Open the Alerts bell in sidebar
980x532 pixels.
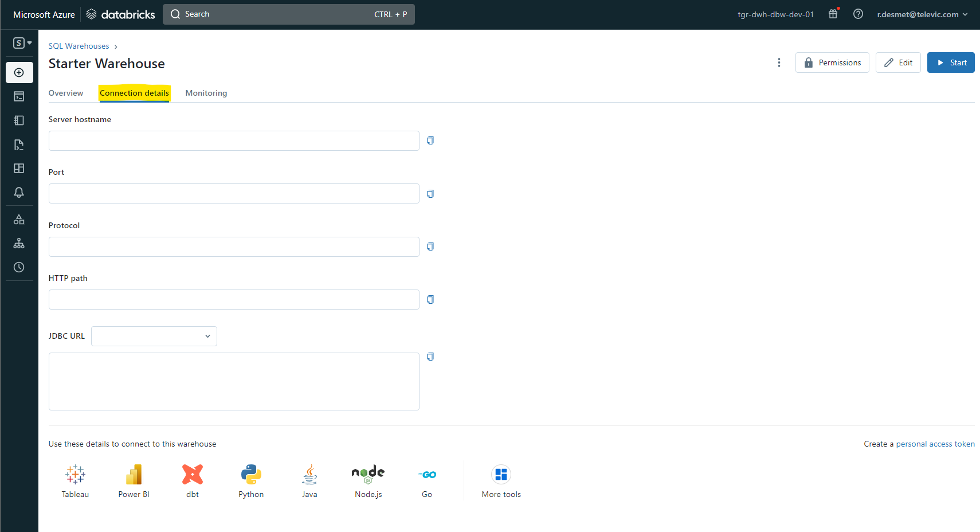point(19,193)
